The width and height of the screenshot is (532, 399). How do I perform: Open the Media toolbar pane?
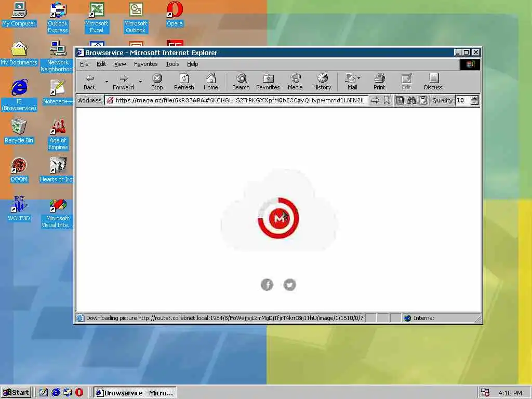[x=295, y=82]
